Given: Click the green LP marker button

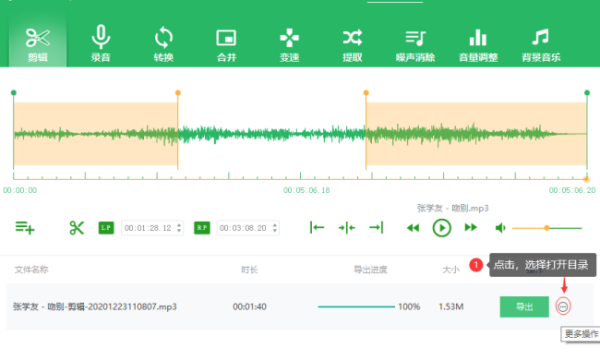Looking at the screenshot, I should click(x=106, y=228).
